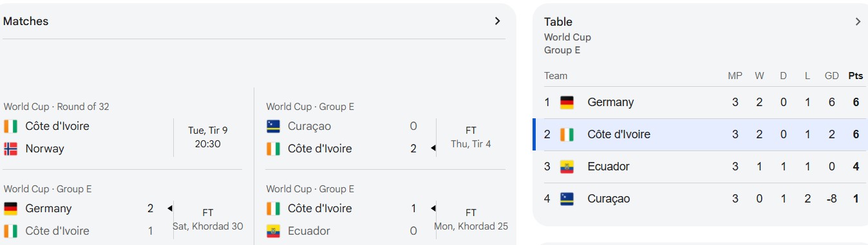The width and height of the screenshot is (868, 245).
Task: Select the Germany row in Group E table
Action: pos(703,102)
